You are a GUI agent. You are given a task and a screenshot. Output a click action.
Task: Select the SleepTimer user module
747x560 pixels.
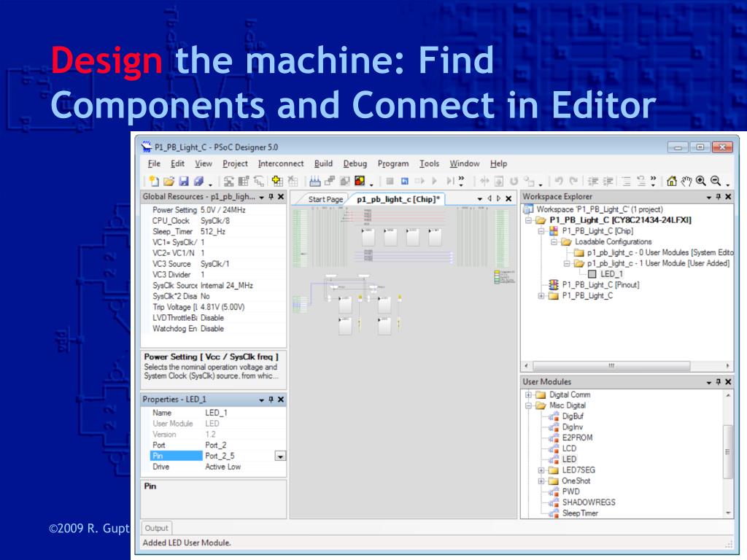click(x=580, y=513)
